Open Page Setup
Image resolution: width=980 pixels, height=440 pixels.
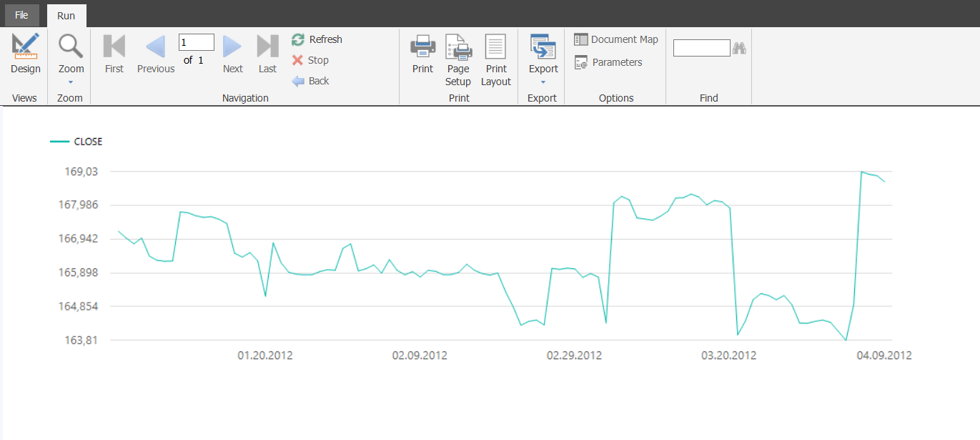458,60
